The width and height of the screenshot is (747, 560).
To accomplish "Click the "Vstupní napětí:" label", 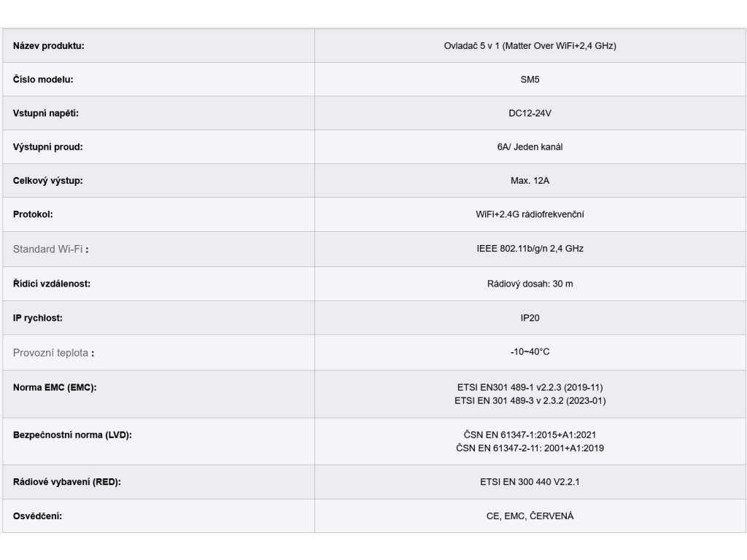I will coord(45,113).
